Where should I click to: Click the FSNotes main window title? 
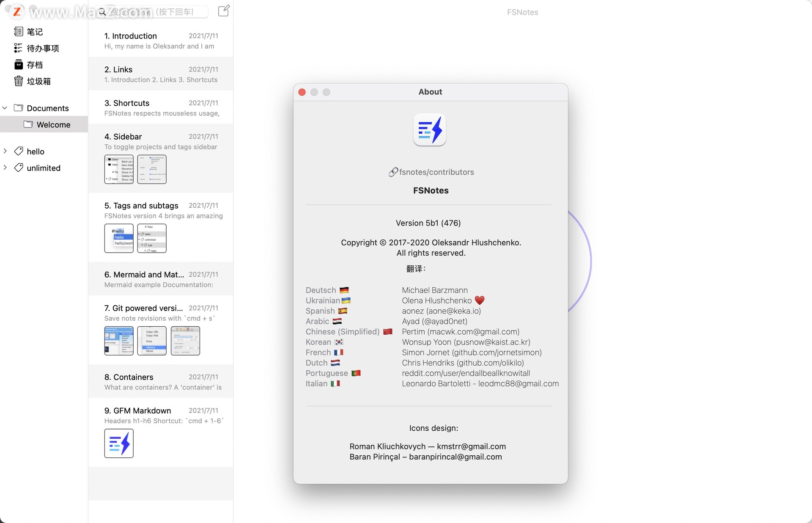[522, 12]
